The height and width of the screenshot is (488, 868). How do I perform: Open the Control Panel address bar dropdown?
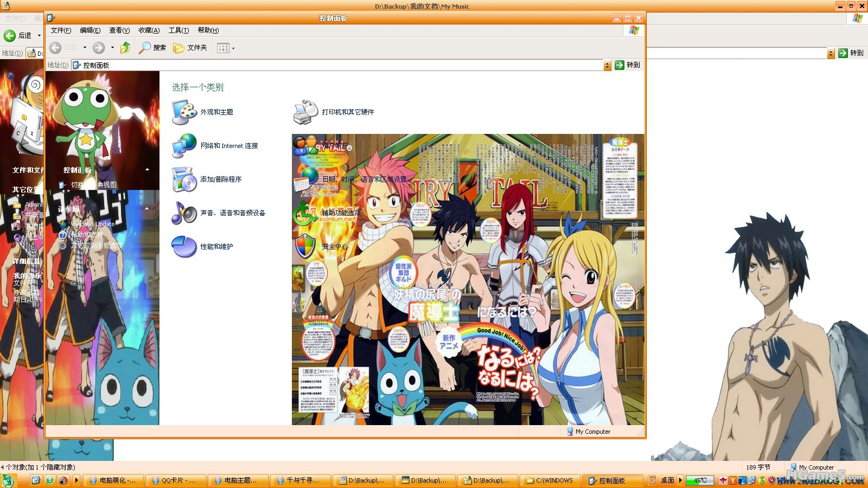click(x=607, y=65)
